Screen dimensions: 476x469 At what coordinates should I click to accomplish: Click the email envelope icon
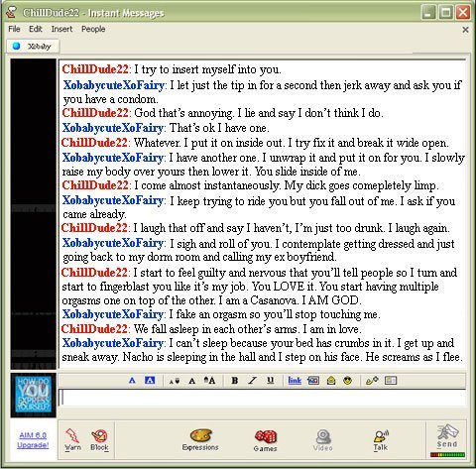(x=331, y=381)
